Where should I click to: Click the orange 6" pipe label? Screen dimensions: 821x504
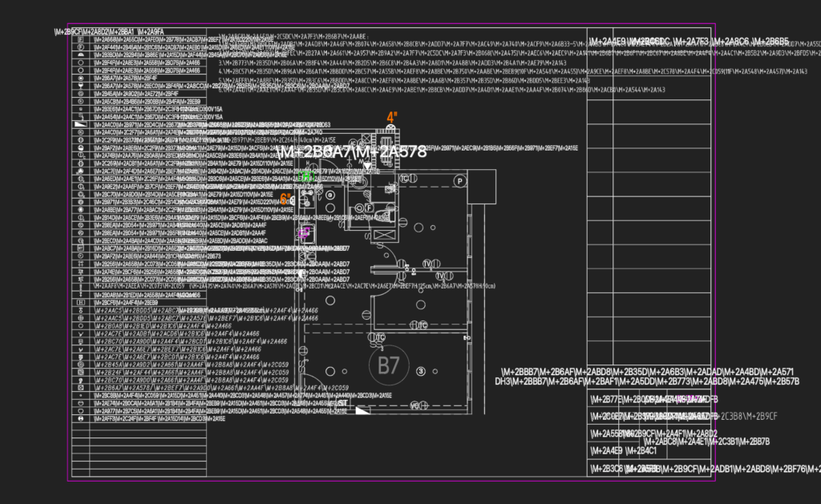pyautogui.click(x=285, y=200)
